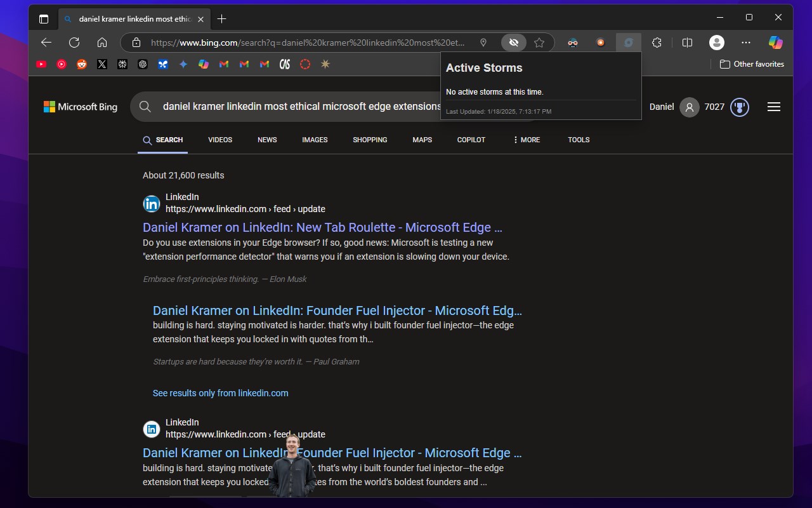Open the Copilot sidebar from the toolbar
The image size is (812, 508).
click(x=775, y=43)
